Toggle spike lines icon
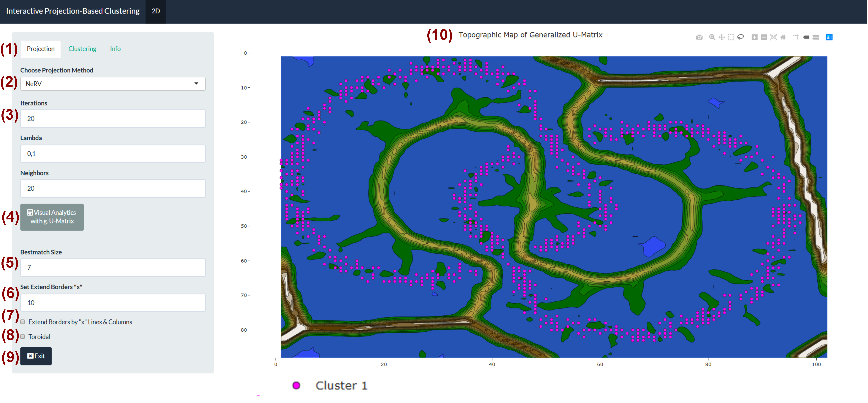 [796, 37]
